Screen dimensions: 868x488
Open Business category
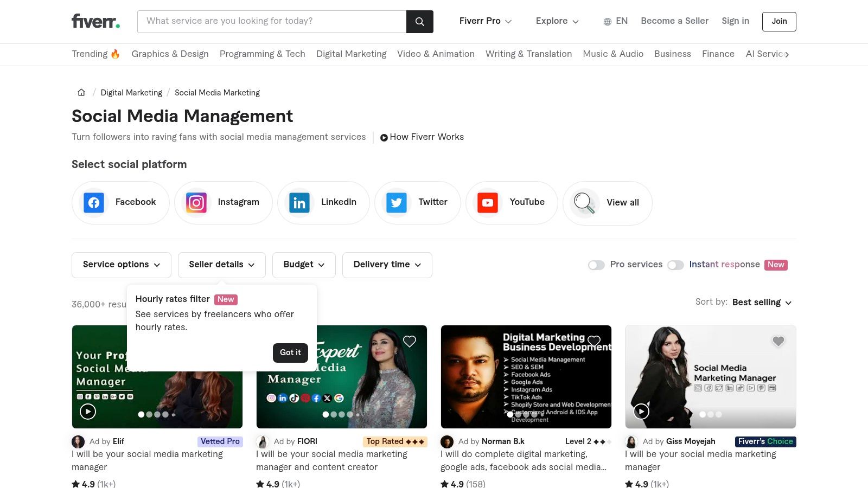coord(673,54)
